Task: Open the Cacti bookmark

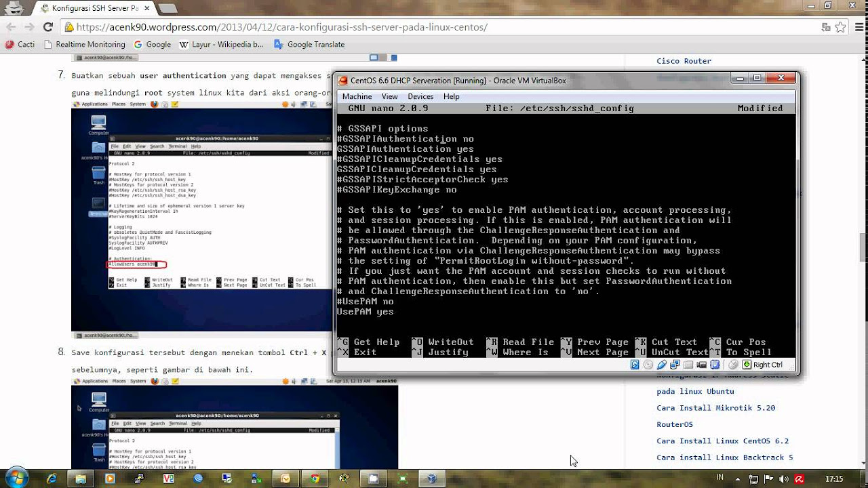Action: click(20, 44)
